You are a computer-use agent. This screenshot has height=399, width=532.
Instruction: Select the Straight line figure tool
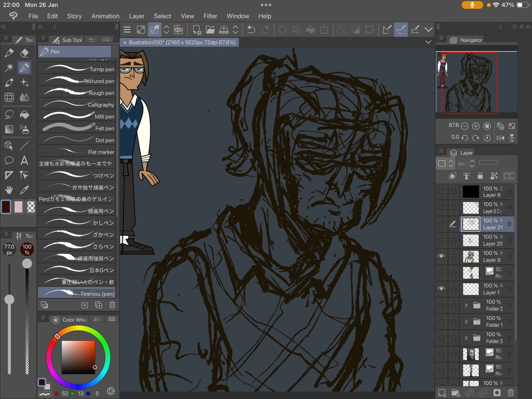tap(24, 145)
